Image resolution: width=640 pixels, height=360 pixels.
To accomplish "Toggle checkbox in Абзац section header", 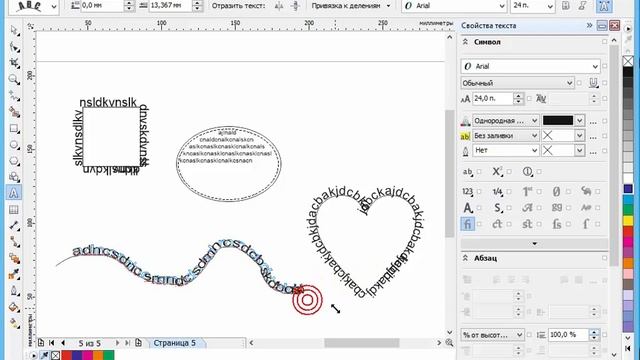I will pyautogui.click(x=604, y=258).
